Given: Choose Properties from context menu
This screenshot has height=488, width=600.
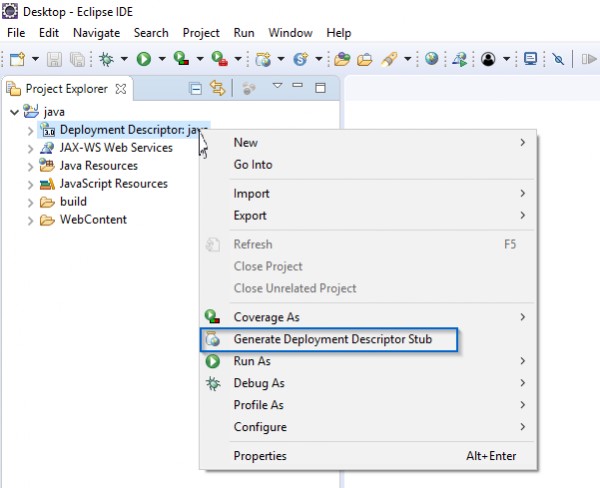Looking at the screenshot, I should [260, 456].
